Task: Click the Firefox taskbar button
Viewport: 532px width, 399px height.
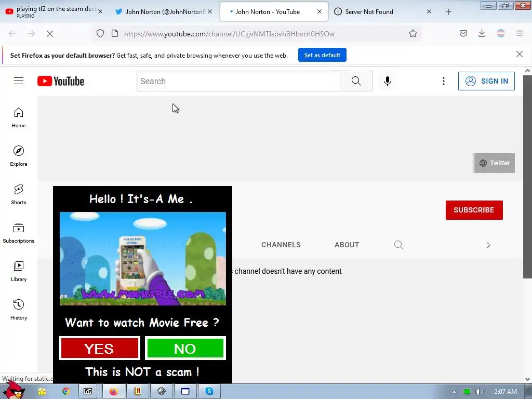Action: point(113,391)
